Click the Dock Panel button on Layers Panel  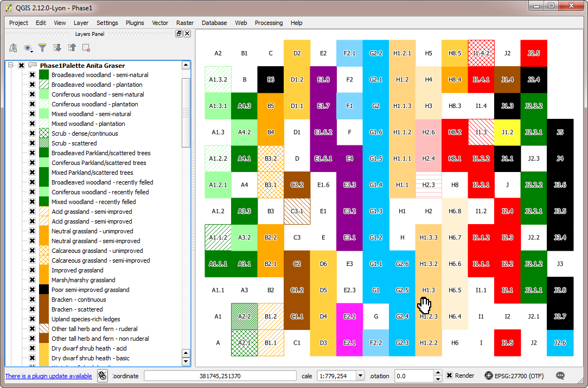[178, 34]
